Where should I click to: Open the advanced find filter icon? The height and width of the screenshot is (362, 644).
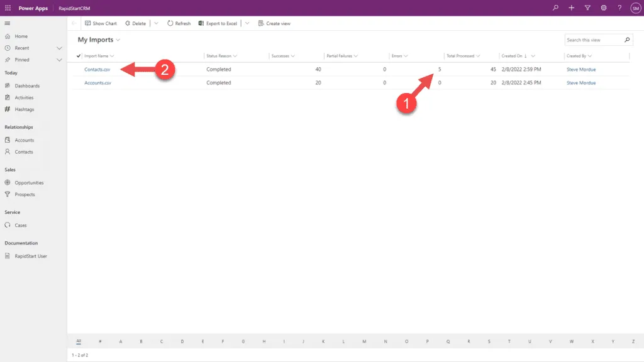pyautogui.click(x=587, y=8)
